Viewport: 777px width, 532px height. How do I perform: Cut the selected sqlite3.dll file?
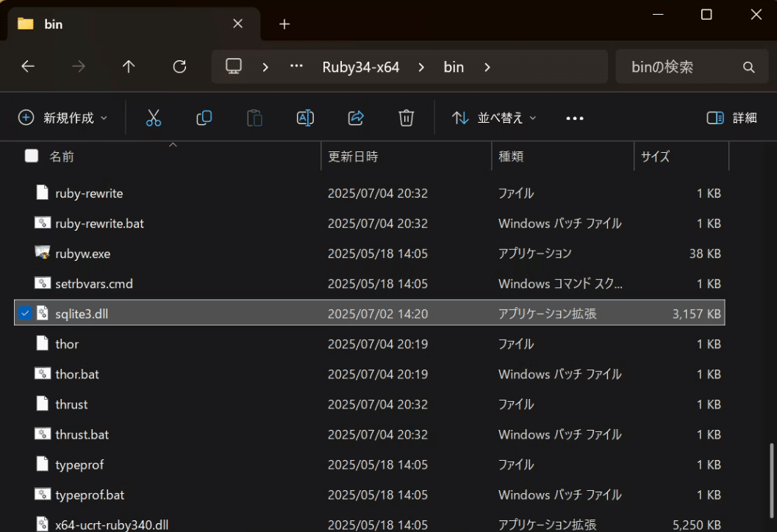(153, 118)
